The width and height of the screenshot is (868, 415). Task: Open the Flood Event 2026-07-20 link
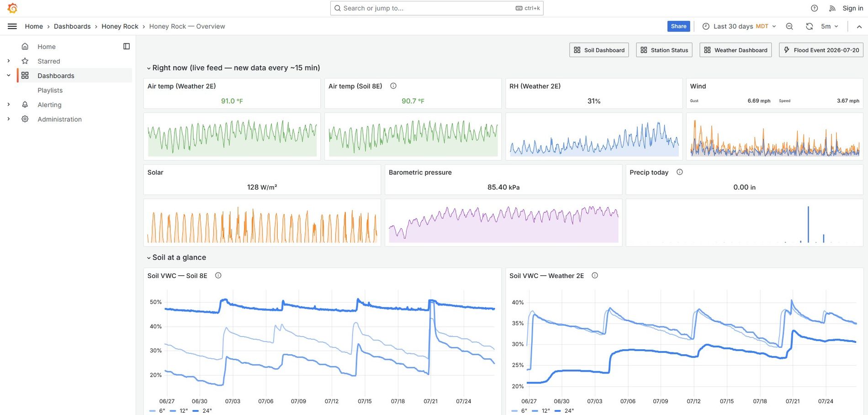point(821,50)
